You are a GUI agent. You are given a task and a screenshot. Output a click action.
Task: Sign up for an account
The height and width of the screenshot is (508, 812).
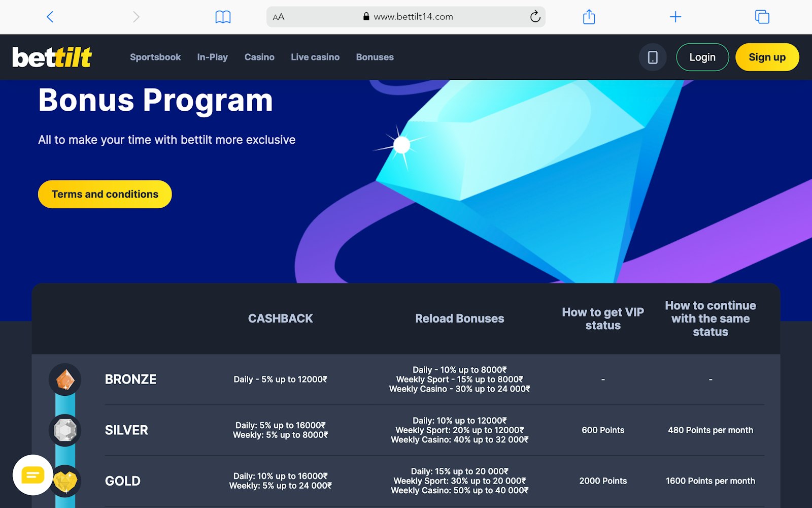767,57
